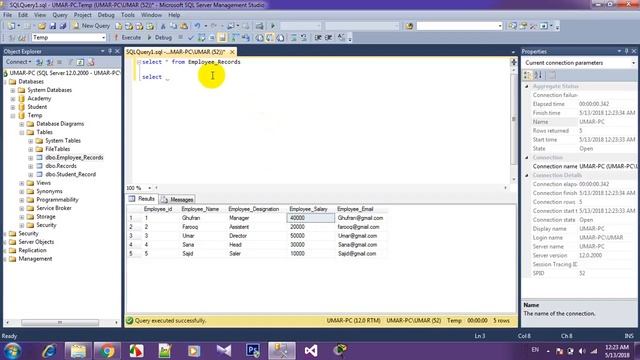Start the Debug button
Screen dimensions: 640x360
pos(160,38)
